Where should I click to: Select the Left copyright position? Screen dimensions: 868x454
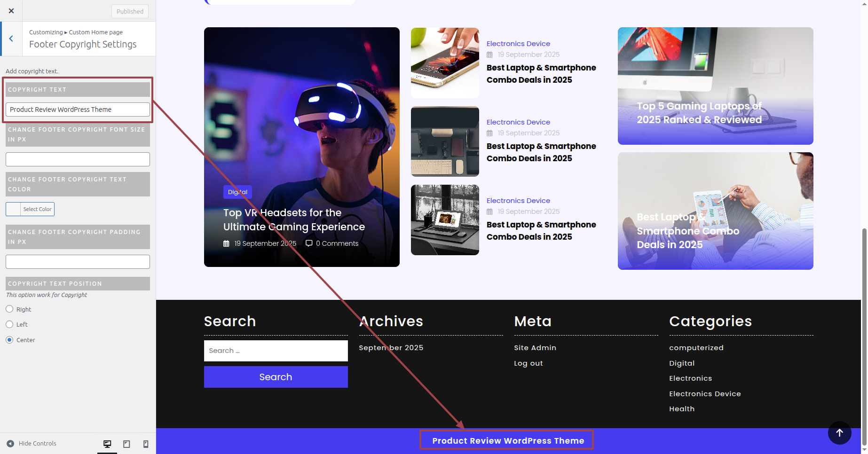[9, 324]
